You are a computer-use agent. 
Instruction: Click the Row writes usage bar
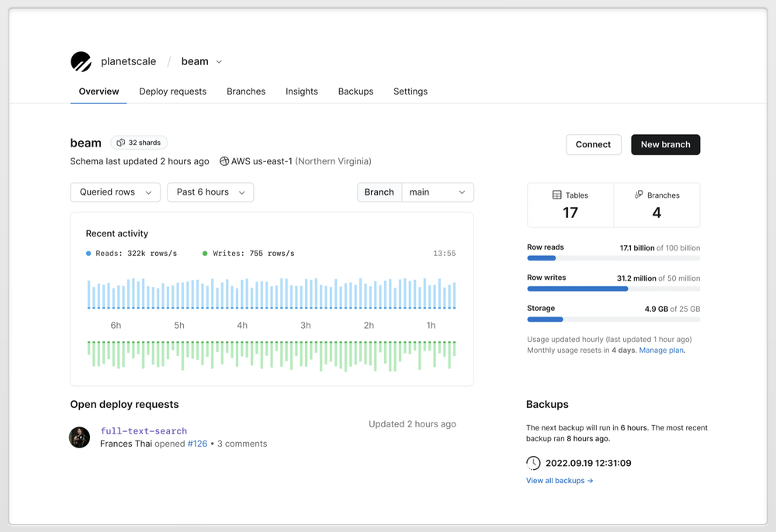(613, 288)
